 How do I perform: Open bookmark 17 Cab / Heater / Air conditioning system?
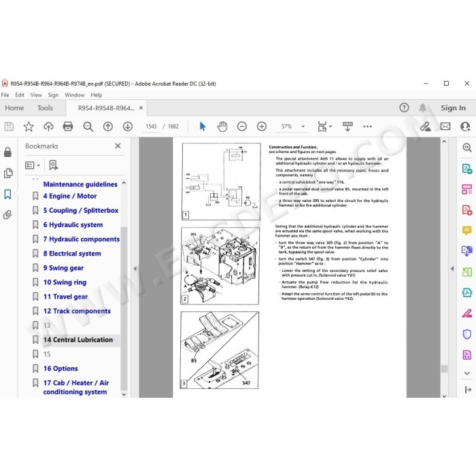pos(76,388)
